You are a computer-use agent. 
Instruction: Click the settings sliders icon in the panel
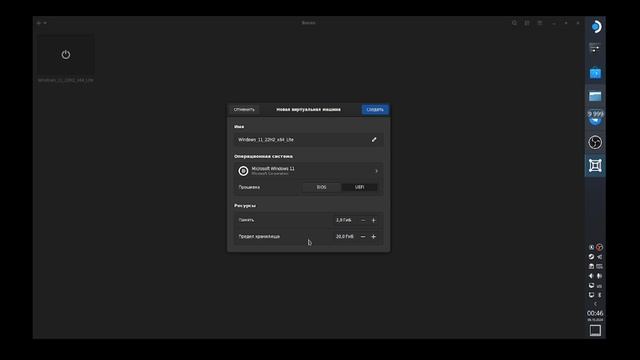pos(595,48)
